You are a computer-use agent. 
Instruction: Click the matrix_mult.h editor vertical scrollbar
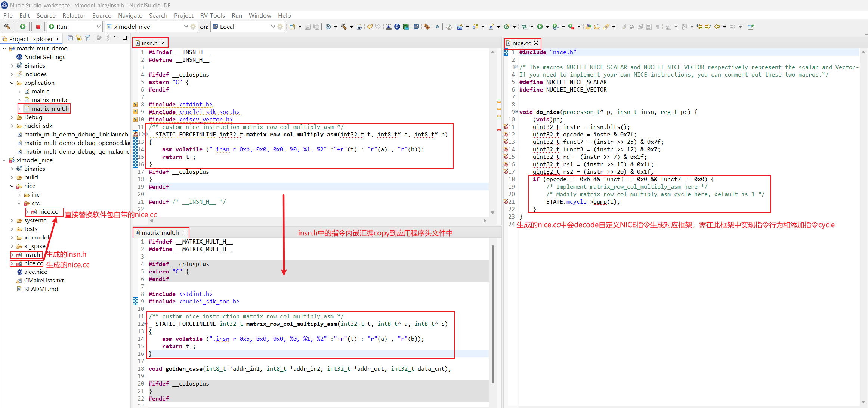click(493, 314)
